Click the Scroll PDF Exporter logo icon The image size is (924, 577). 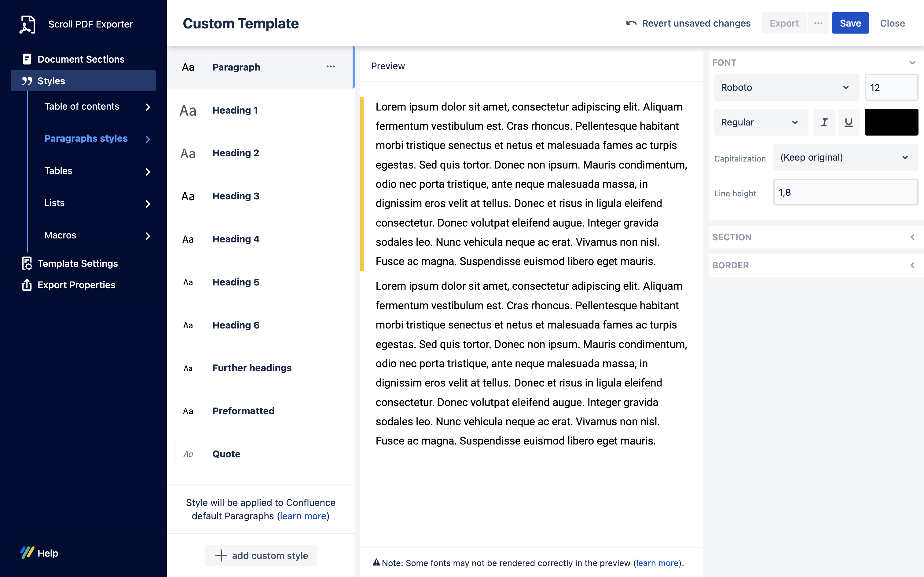(27, 24)
